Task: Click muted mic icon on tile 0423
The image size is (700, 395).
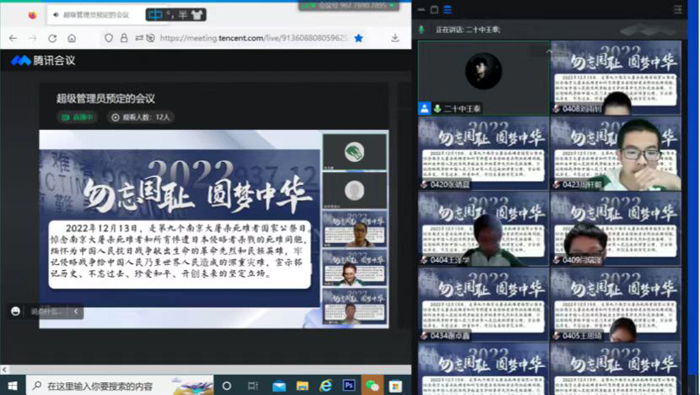Action: (x=557, y=184)
